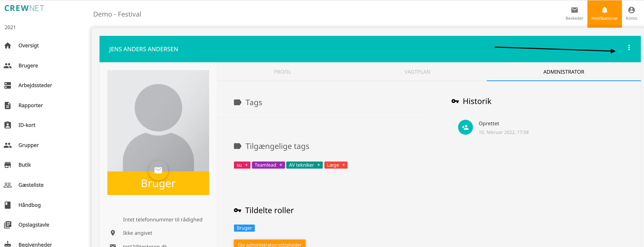This screenshot has height=247, width=644.
Task: Click the profile picture placeholder
Action: (x=158, y=121)
